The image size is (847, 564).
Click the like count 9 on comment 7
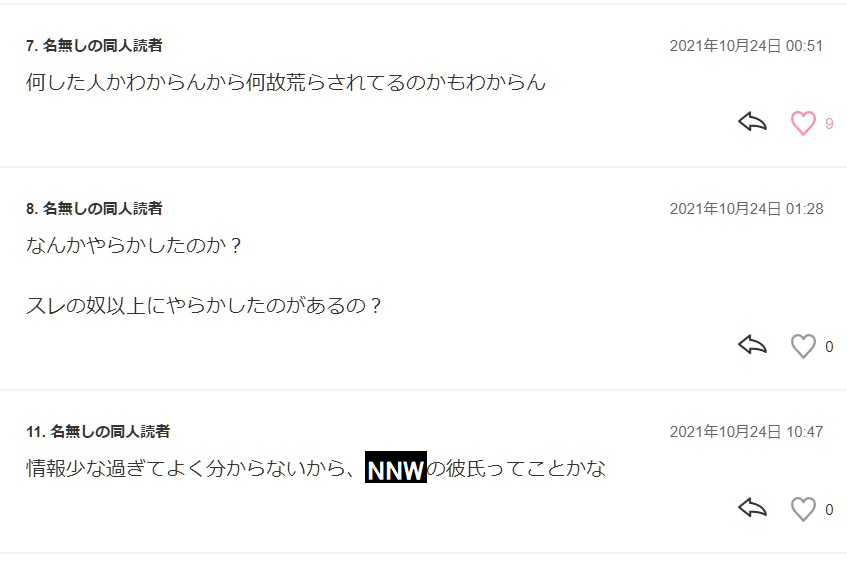[829, 124]
